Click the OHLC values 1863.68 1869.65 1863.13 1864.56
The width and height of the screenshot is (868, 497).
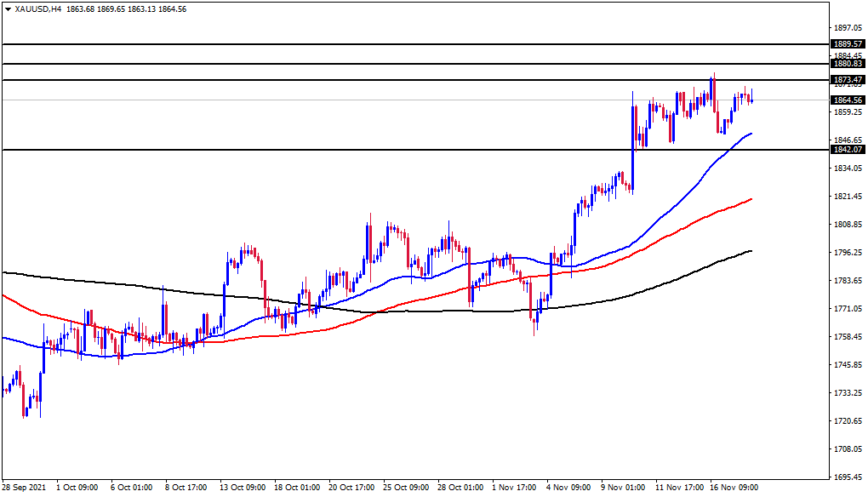(126, 9)
